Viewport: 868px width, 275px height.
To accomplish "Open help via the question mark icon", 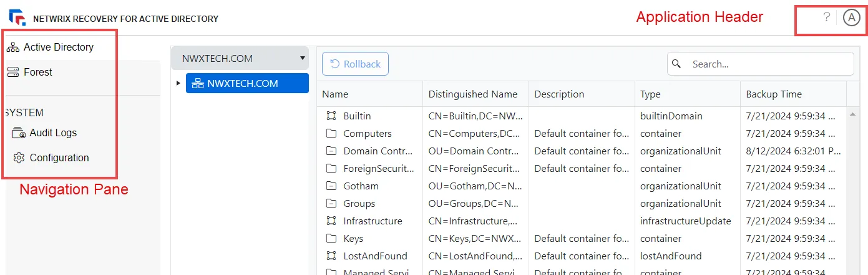I will 827,17.
